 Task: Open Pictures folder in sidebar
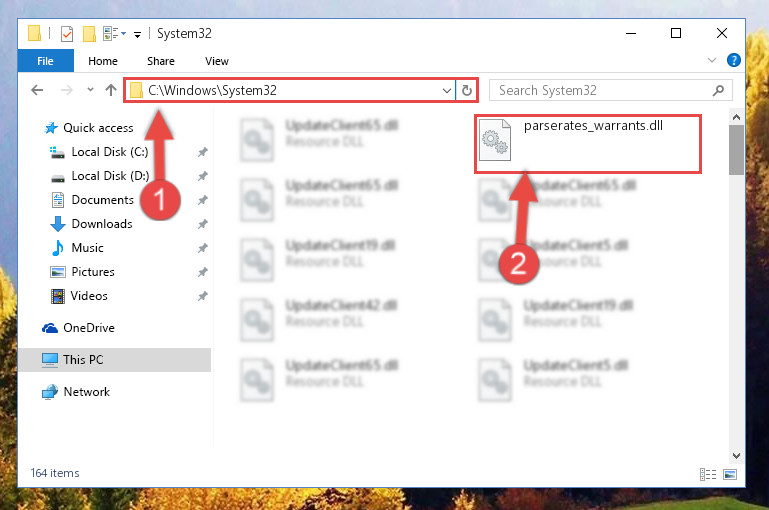93,272
